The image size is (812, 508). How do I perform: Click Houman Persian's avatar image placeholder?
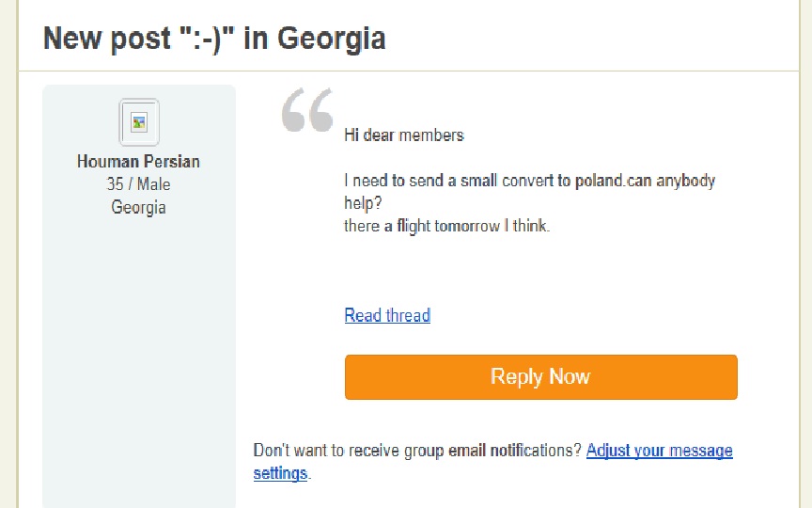click(x=139, y=122)
